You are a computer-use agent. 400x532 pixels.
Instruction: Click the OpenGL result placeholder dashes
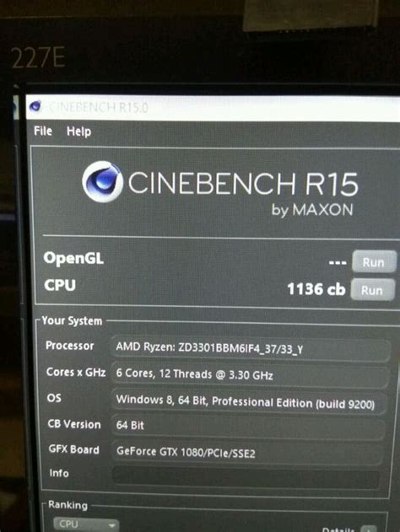coord(338,262)
